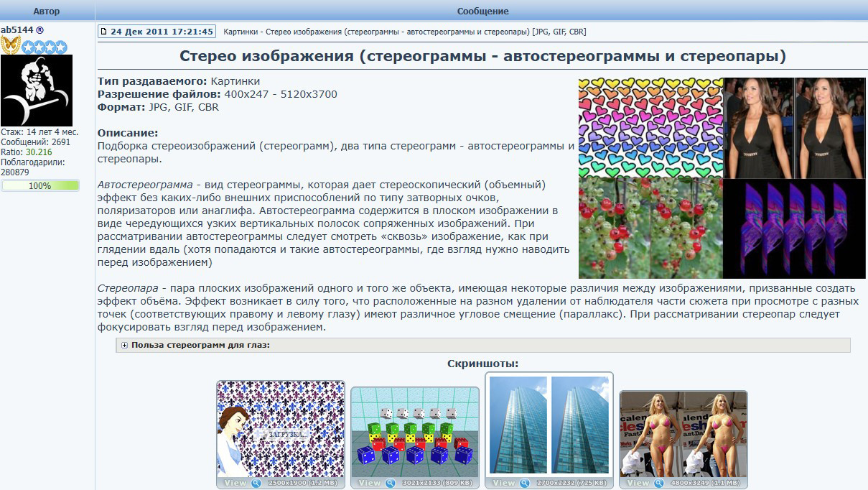This screenshot has height=490, width=868.
Task: Click the 'Автор' column header
Action: coord(47,11)
